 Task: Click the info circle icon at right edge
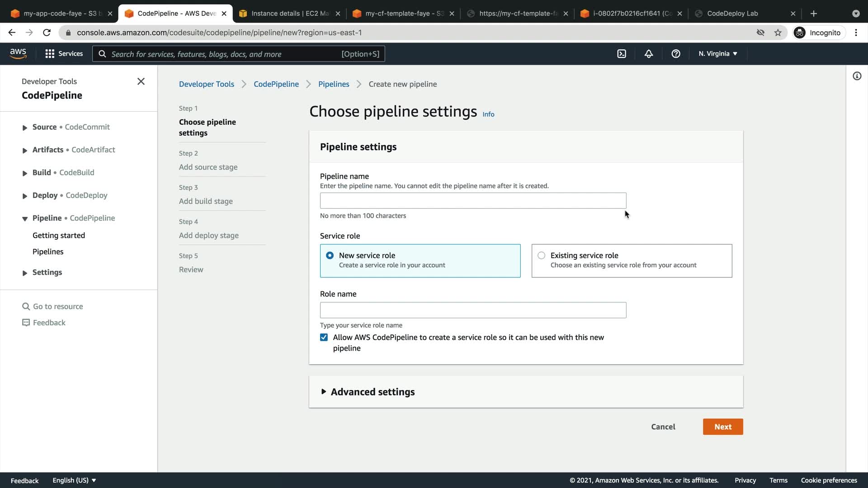[857, 76]
